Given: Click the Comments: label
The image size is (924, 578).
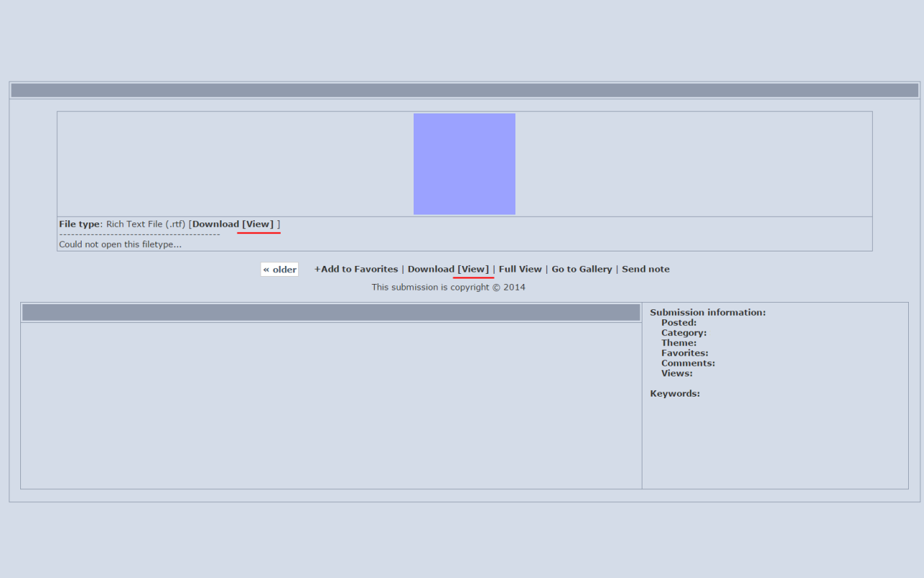Looking at the screenshot, I should pos(688,363).
